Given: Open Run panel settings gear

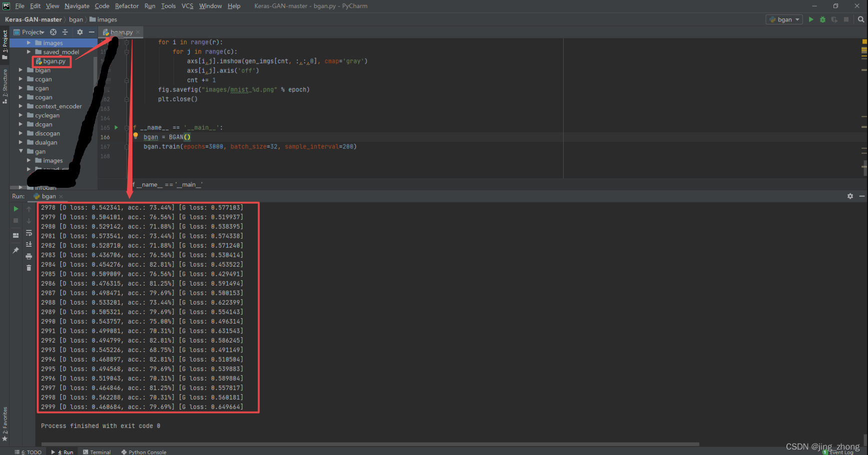Looking at the screenshot, I should point(850,196).
